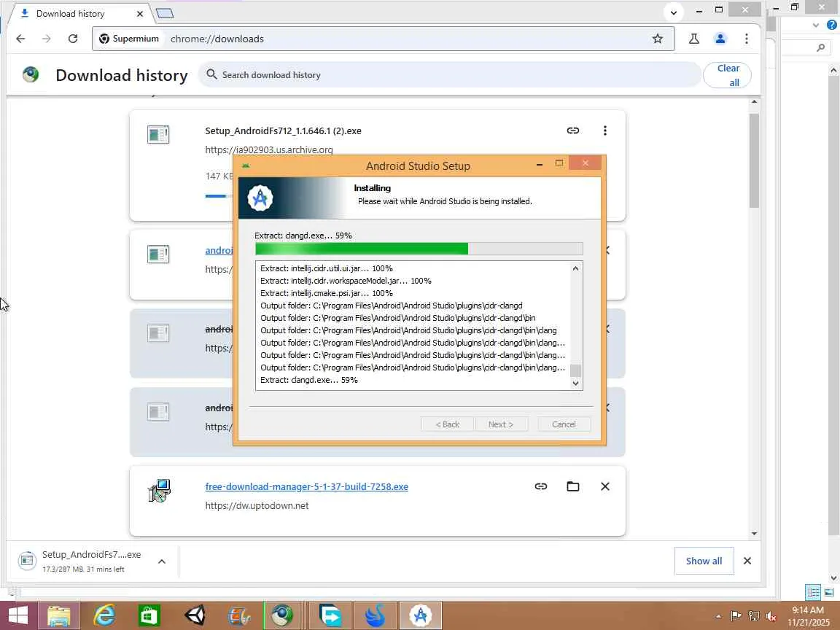
Task: Click the Setup_AndroidFs712 download progress bar
Action: click(x=219, y=196)
